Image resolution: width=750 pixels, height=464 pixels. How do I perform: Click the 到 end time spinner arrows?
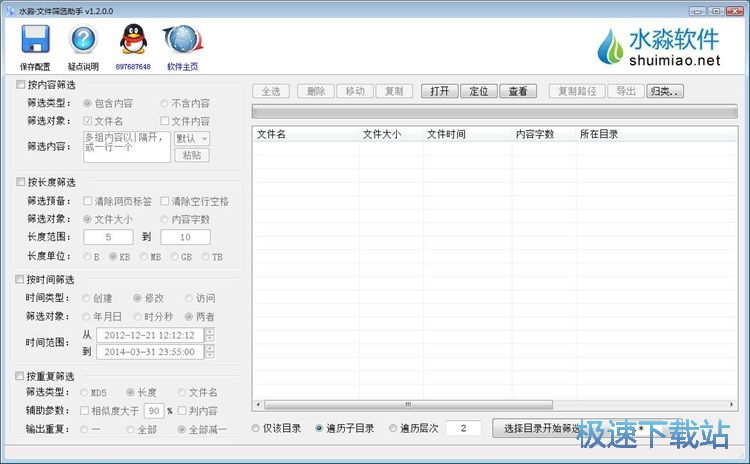[210, 352]
